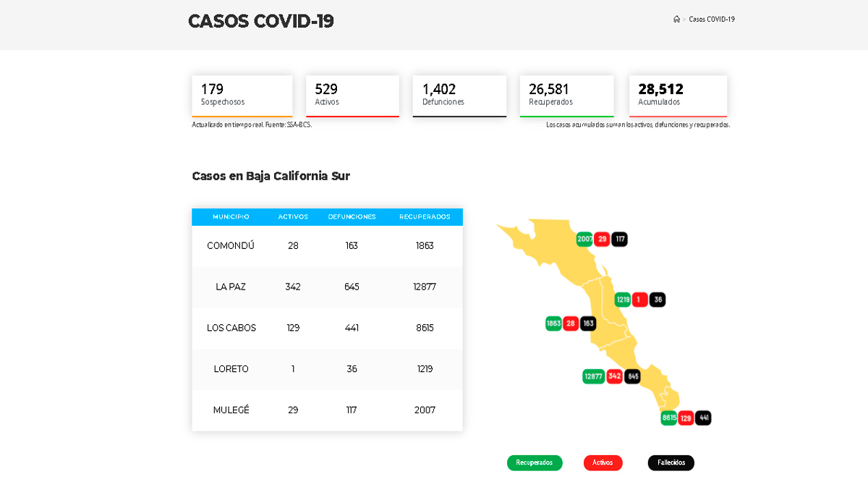Select the La Paz row in table

tap(327, 287)
